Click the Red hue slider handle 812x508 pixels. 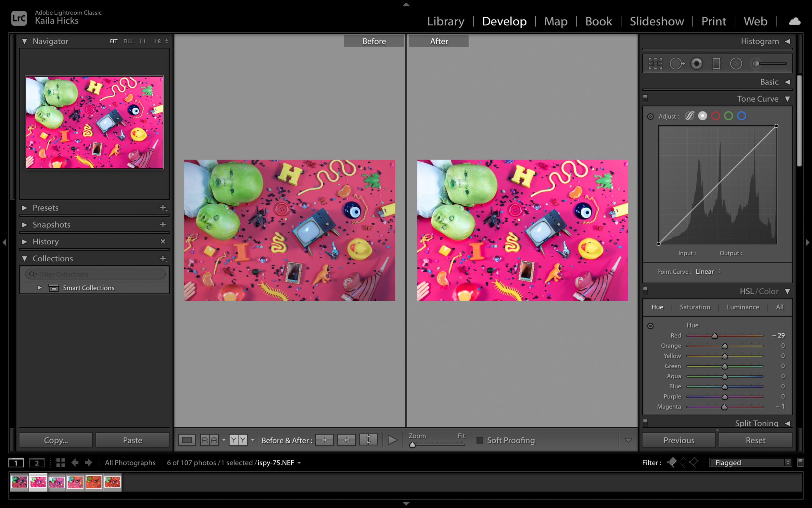715,336
